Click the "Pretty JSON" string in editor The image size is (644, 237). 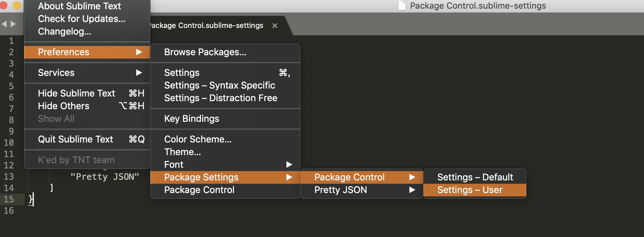105,176
